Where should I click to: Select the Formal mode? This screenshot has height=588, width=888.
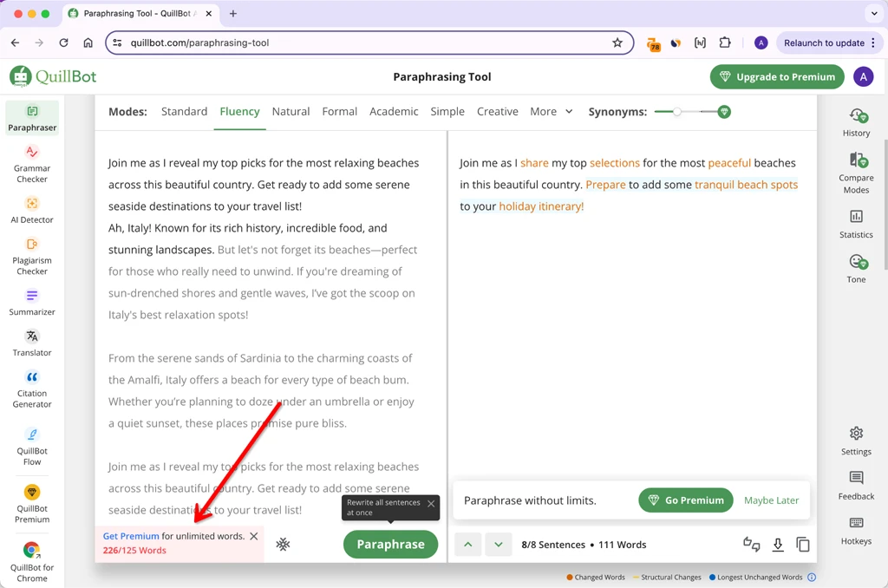point(340,112)
